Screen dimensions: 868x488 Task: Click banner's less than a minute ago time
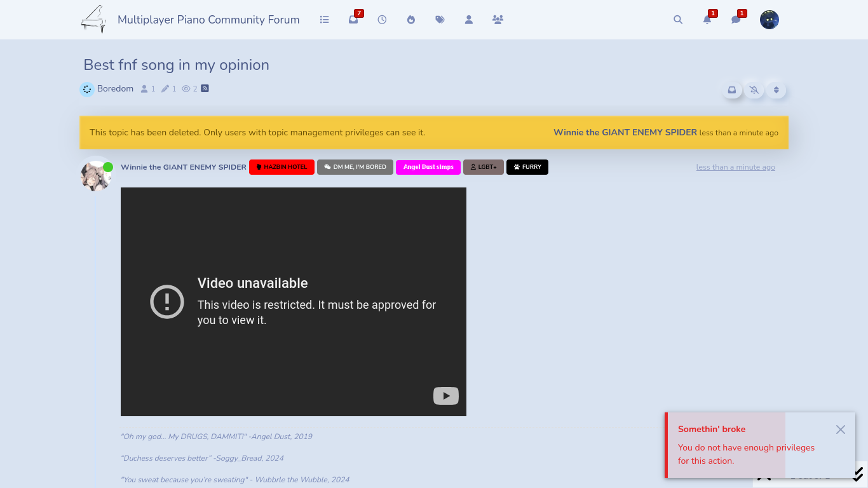coord(739,133)
